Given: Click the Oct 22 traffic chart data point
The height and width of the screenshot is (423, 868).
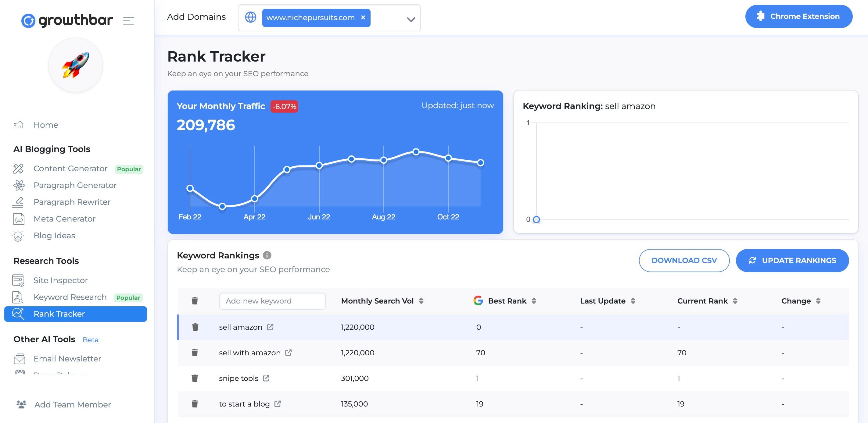Looking at the screenshot, I should (x=448, y=158).
